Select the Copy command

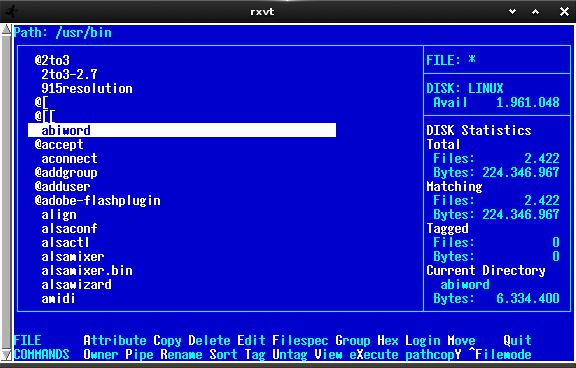167,340
